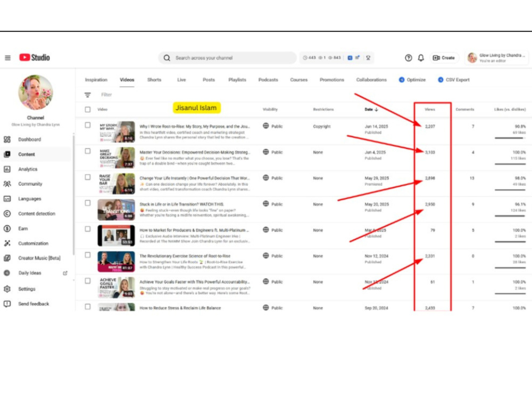Open Public visibility for Change Your Life Instantly

tap(273, 178)
